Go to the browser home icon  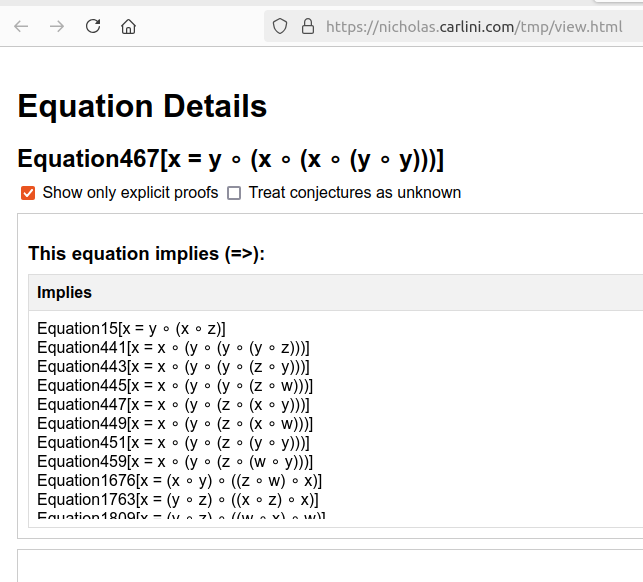[128, 27]
